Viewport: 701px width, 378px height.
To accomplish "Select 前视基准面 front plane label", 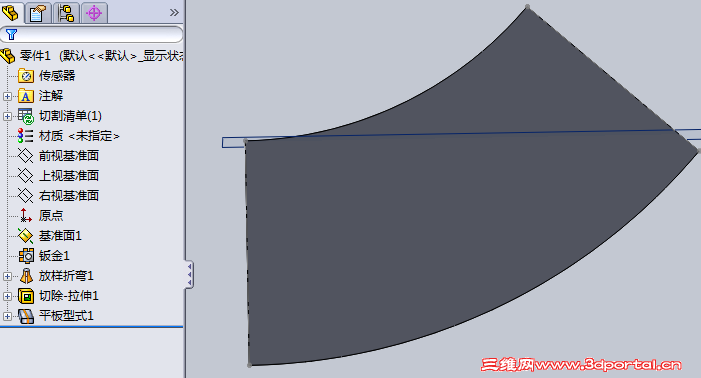I will click(x=68, y=156).
